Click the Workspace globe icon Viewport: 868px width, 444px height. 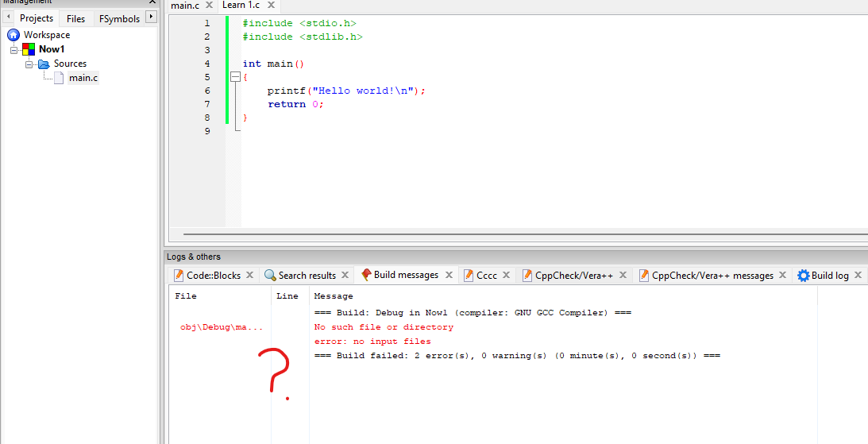pyautogui.click(x=14, y=35)
